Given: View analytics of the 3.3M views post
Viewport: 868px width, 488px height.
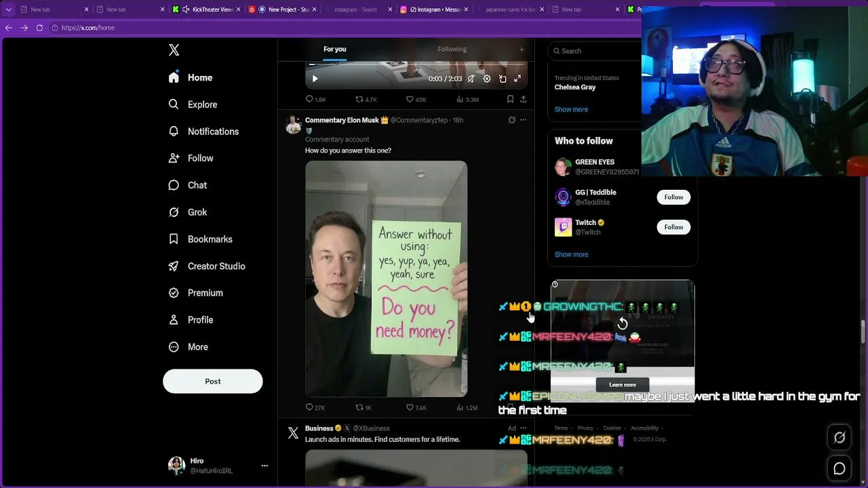Looking at the screenshot, I should 467,99.
